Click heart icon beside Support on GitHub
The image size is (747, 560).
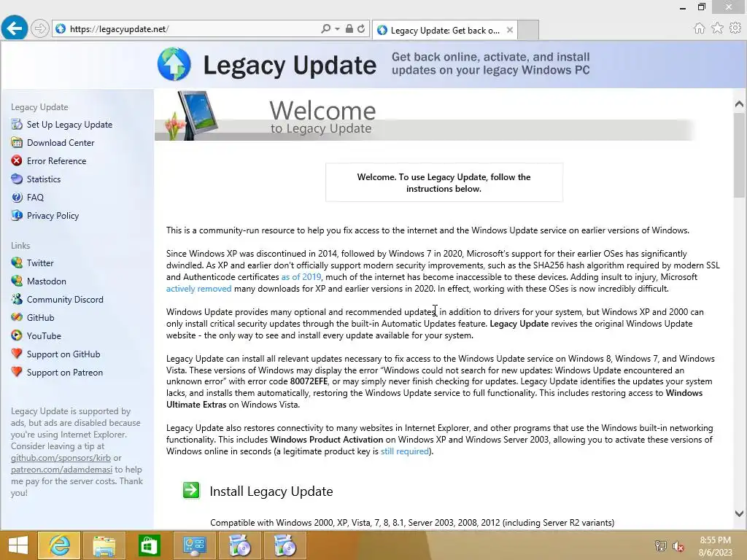pos(17,354)
